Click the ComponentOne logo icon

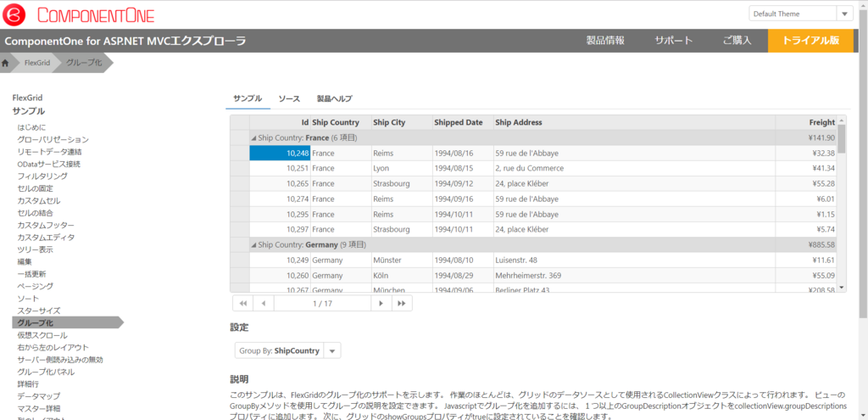[14, 14]
